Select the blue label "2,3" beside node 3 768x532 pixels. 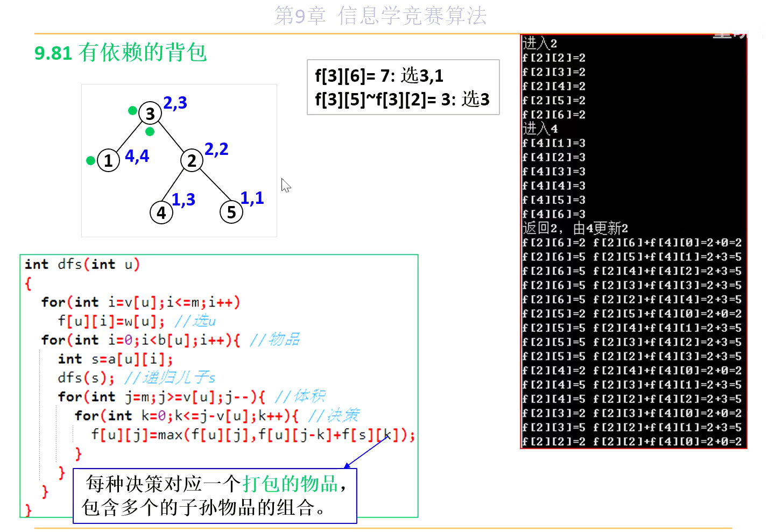175,102
